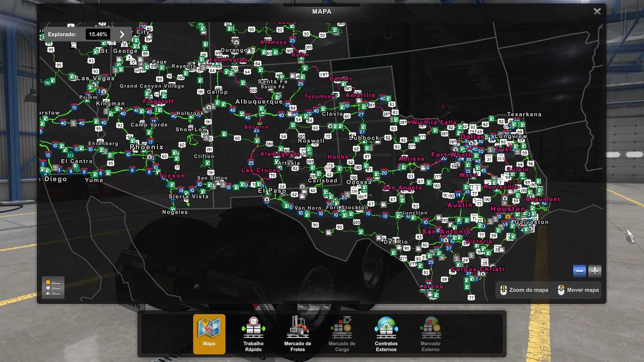Click the Houston city label

point(508,209)
